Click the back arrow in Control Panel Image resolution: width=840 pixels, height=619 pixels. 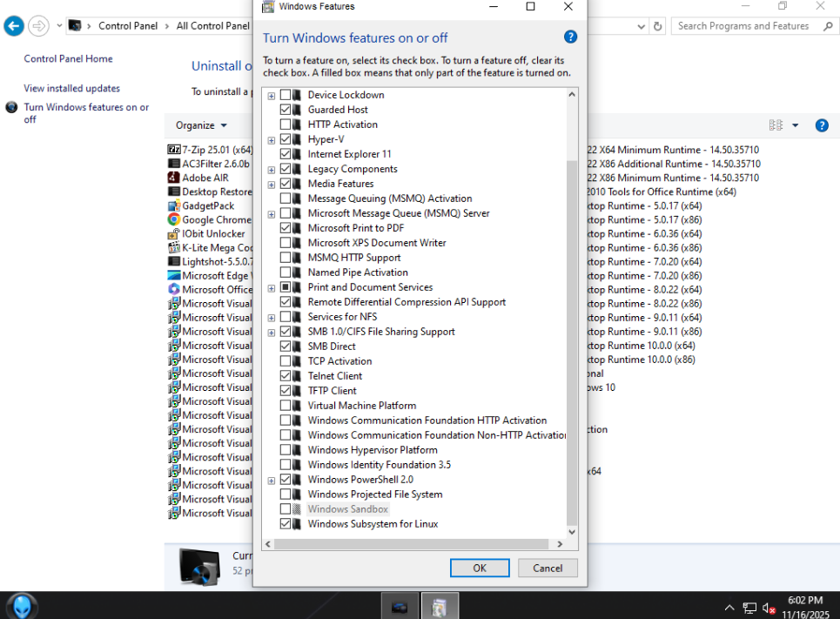(x=14, y=26)
